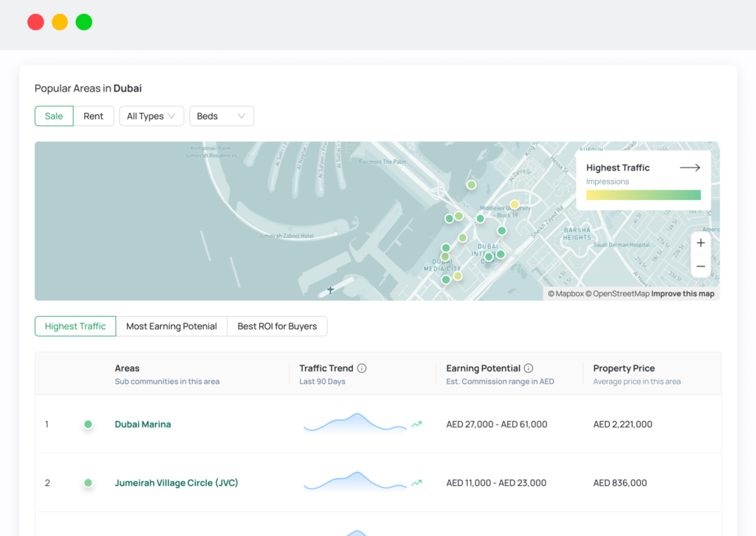756x536 pixels.
Task: Click the Highest Traffic arrow icon
Action: click(690, 168)
